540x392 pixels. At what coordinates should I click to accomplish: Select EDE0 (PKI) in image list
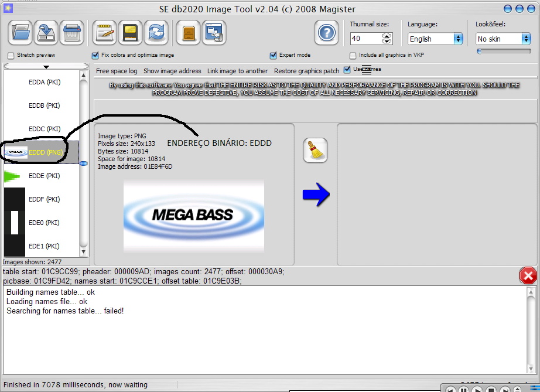[42, 223]
